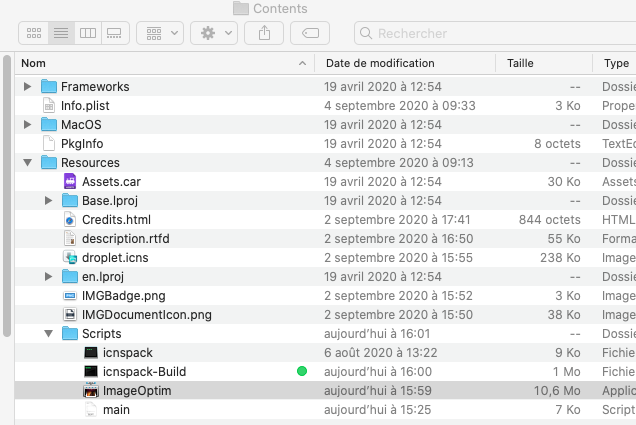Sort by Date de modification column
Viewport: 636px width, 425px height.
405,63
